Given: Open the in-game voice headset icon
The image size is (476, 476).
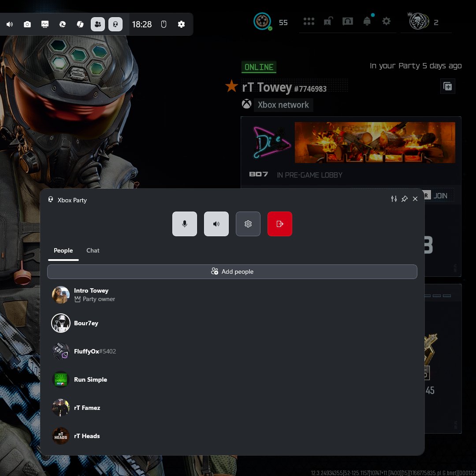Looking at the screenshot, I should pos(348,21).
